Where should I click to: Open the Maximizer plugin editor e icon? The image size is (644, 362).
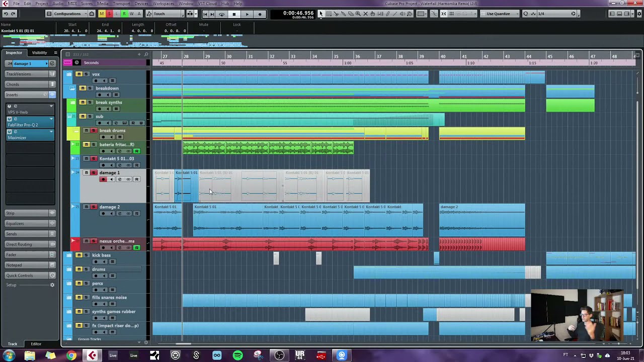tap(15, 132)
